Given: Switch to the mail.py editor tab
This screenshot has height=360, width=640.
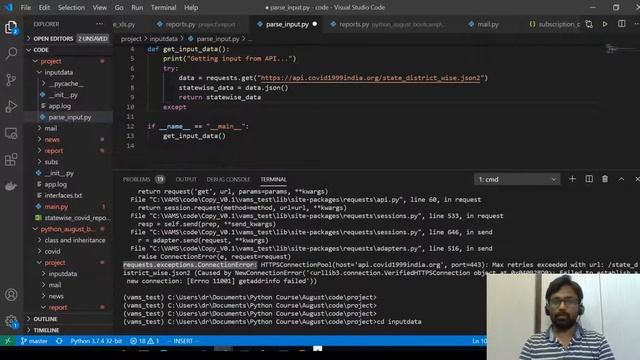Looking at the screenshot, I should 487,24.
